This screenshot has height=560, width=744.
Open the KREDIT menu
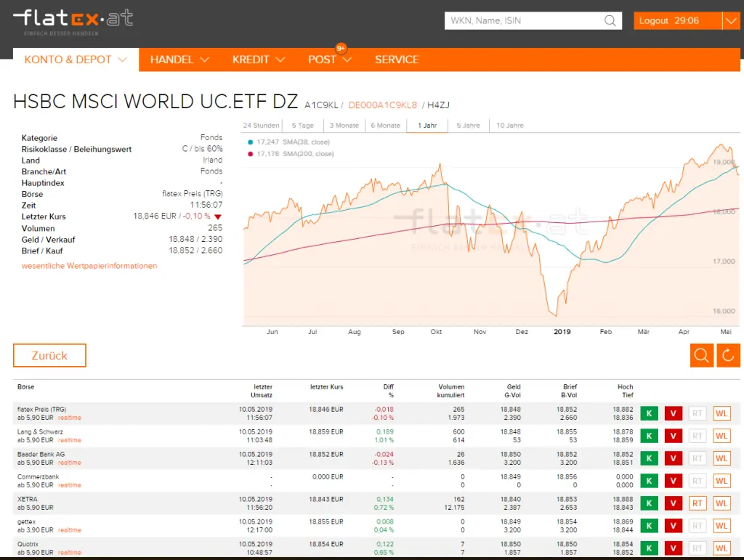(x=259, y=60)
